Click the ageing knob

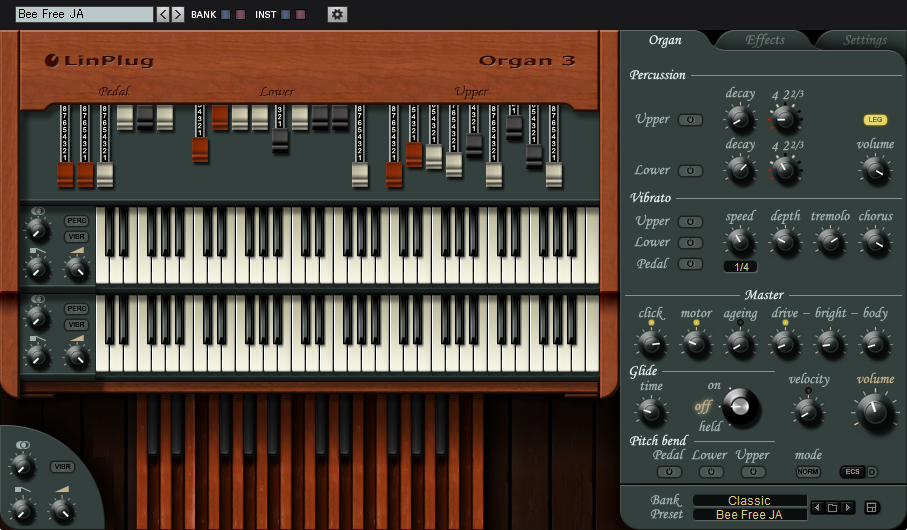tap(740, 344)
